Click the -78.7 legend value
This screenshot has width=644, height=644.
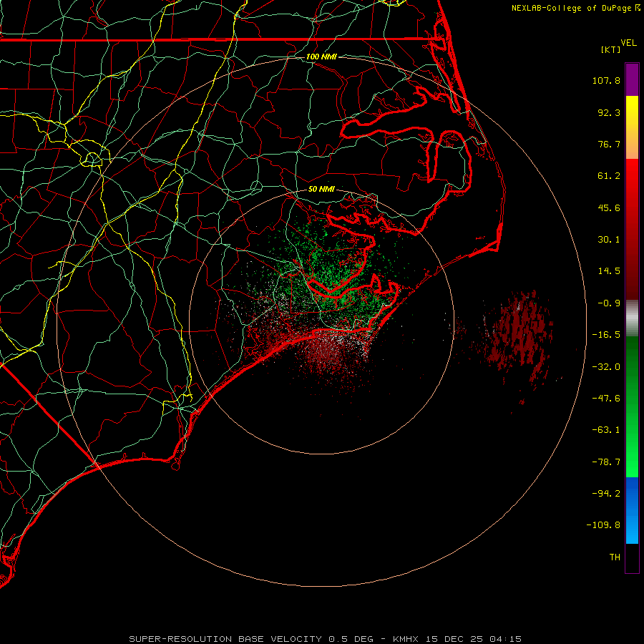606,462
